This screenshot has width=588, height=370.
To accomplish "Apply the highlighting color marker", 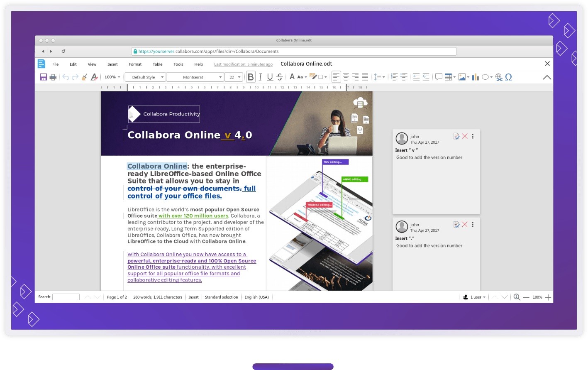I will coord(314,77).
